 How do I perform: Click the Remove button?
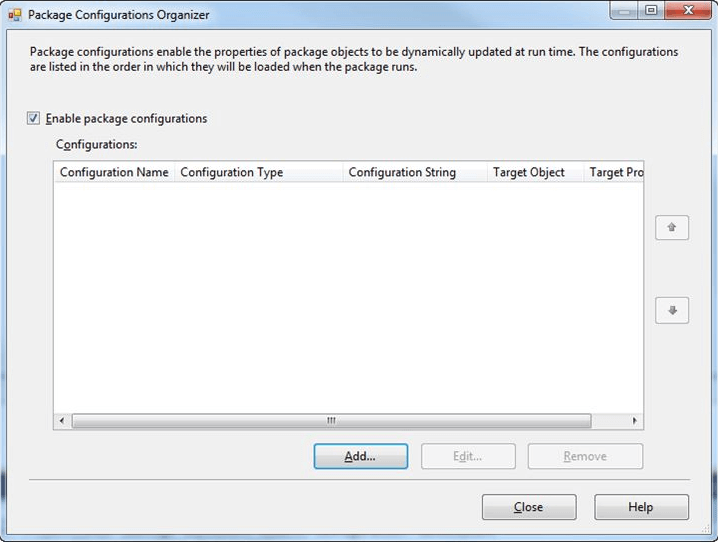pyautogui.click(x=585, y=456)
